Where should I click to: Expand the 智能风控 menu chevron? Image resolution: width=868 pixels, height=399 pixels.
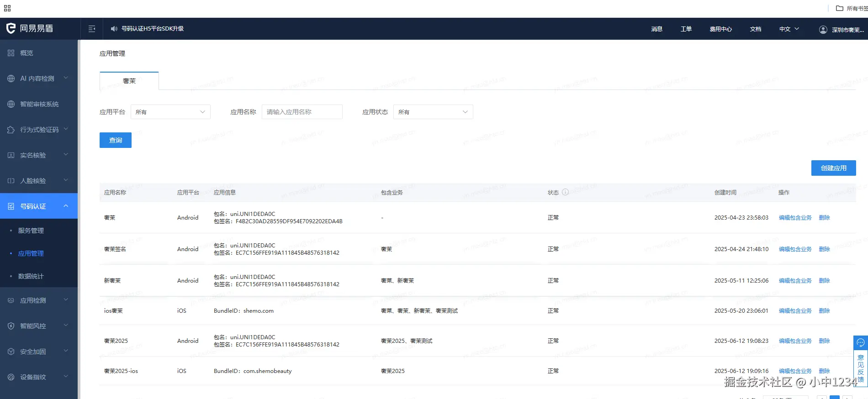pyautogui.click(x=66, y=325)
